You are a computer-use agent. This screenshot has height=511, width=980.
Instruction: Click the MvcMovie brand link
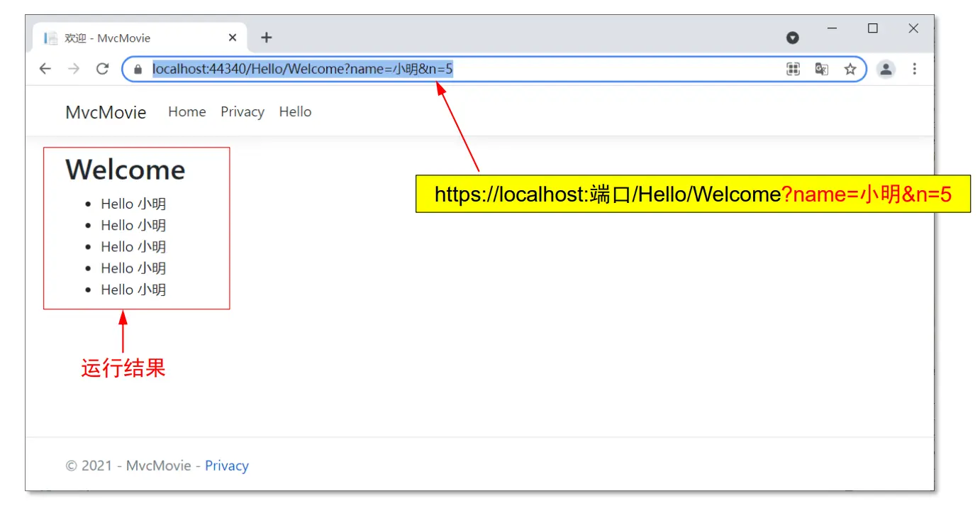106,112
